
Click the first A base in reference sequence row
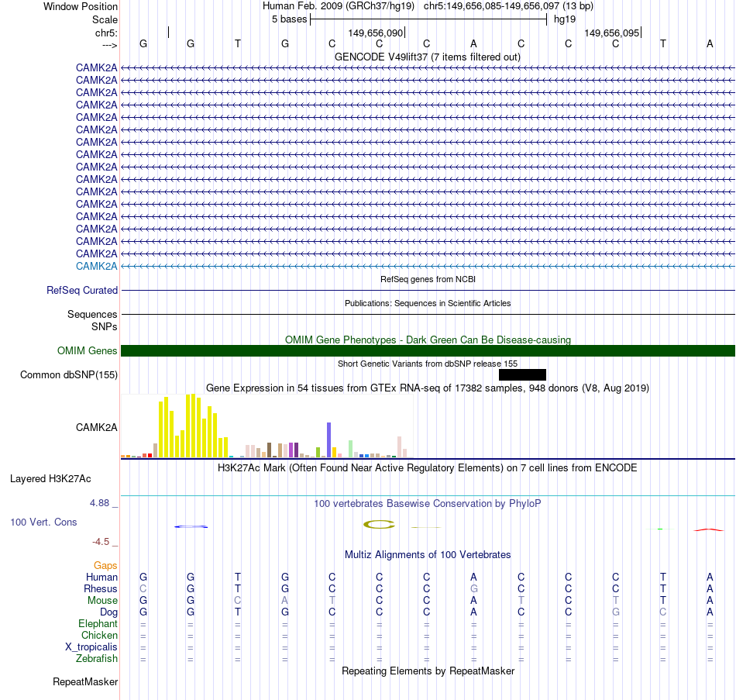coord(473,43)
